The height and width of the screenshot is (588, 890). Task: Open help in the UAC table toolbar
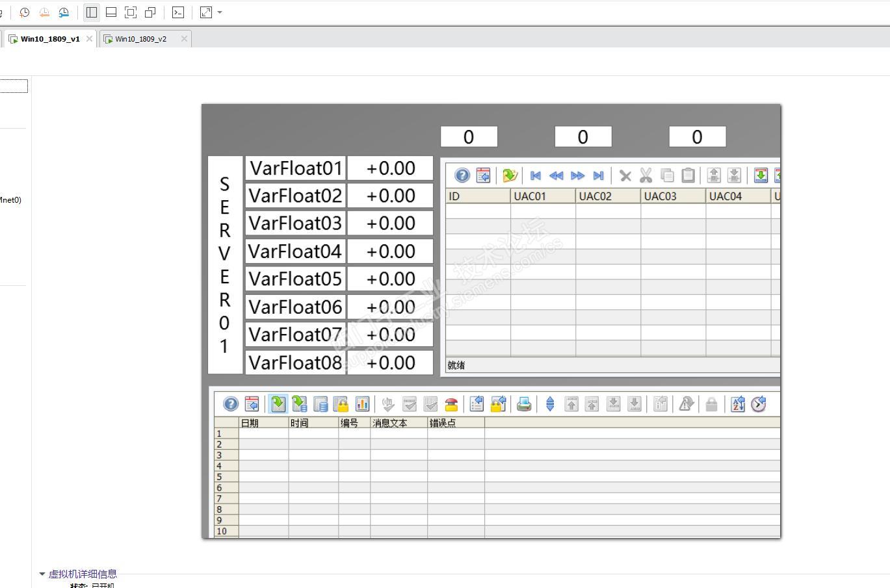point(462,175)
